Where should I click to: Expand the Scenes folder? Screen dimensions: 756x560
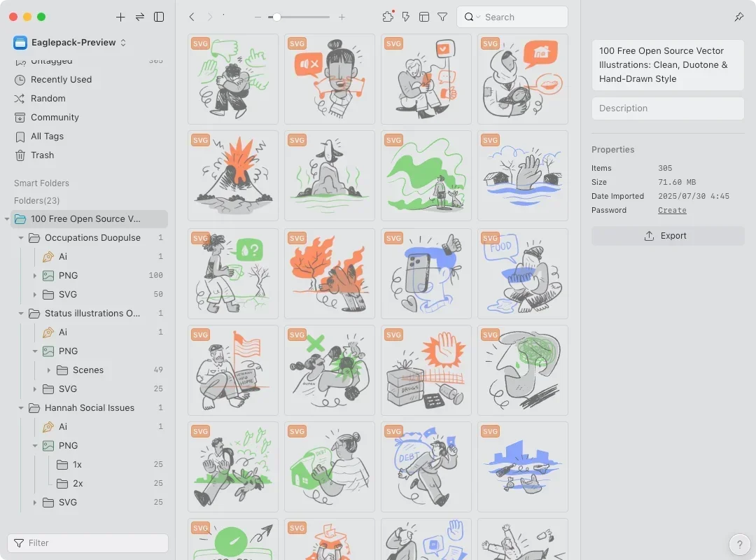point(49,370)
